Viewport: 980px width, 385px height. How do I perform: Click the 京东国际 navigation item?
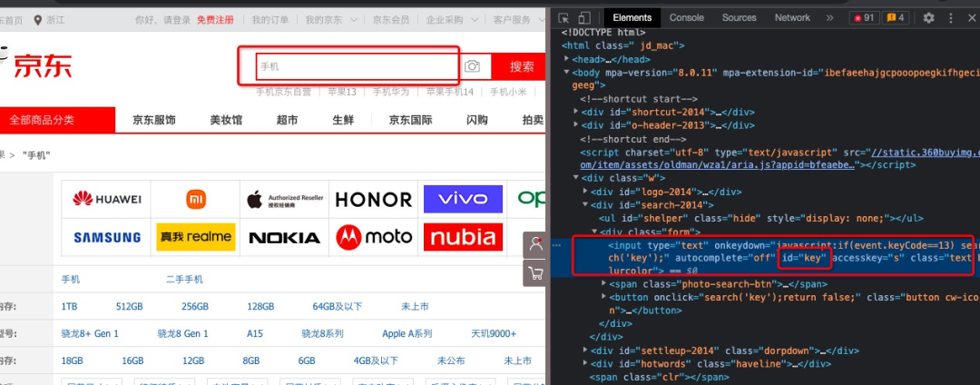pos(410,120)
